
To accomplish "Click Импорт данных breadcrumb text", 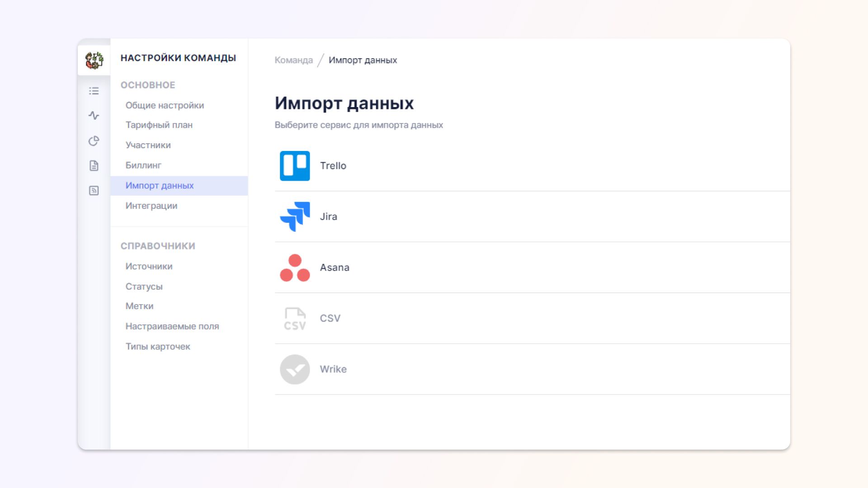I will click(x=363, y=60).
